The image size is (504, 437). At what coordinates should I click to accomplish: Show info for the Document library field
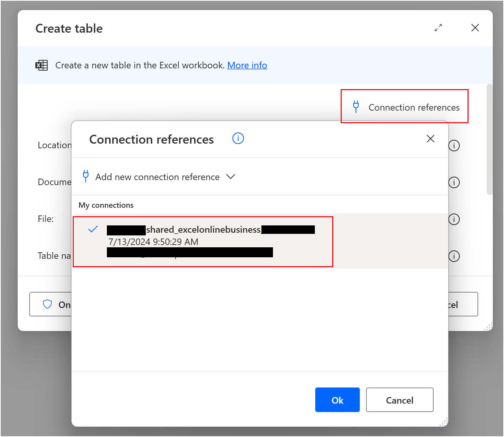[454, 182]
